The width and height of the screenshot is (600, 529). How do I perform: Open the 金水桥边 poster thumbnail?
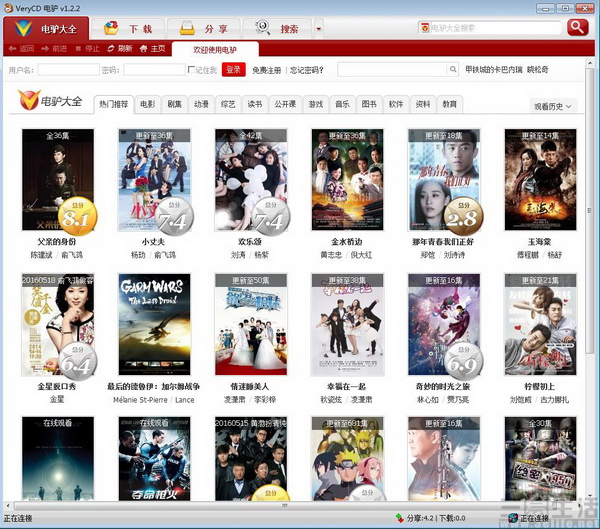click(x=347, y=180)
